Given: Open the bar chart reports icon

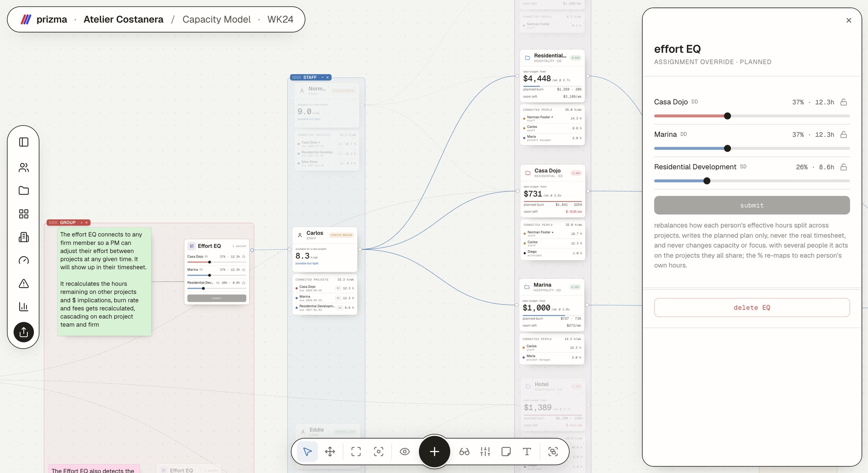Looking at the screenshot, I should 24,307.
